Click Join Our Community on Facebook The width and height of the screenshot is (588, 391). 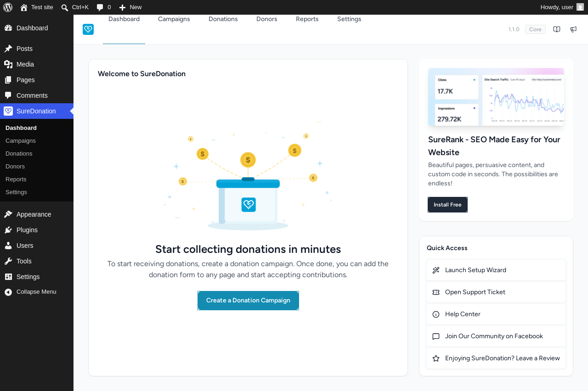point(496,336)
